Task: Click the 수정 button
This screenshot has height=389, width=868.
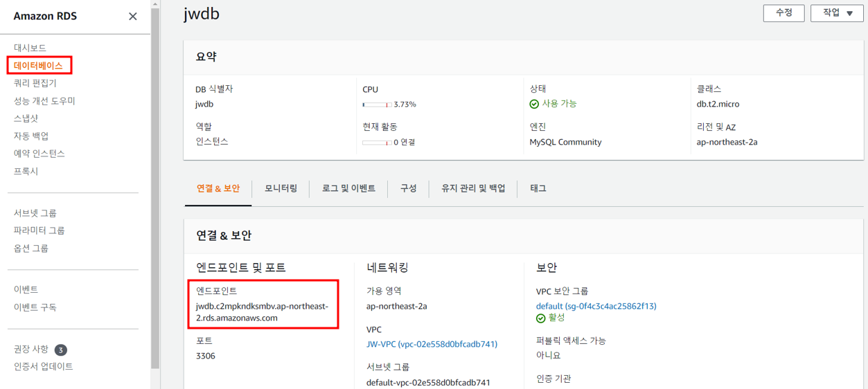Action: point(783,12)
